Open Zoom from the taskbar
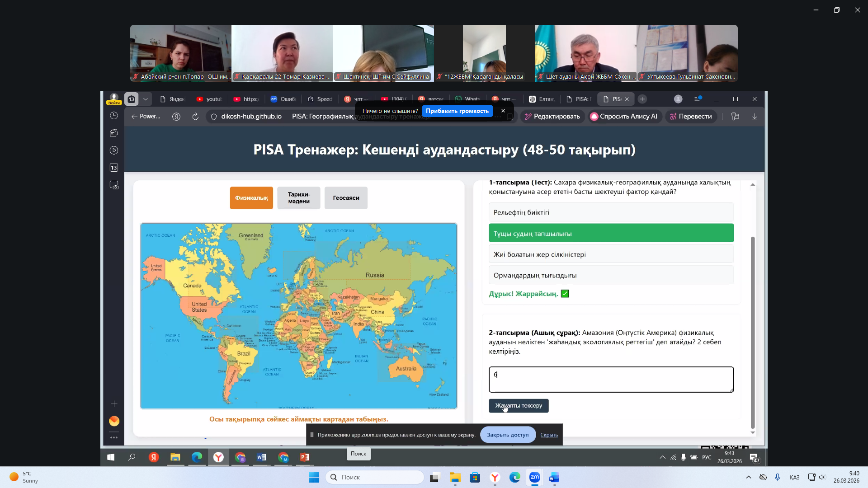 click(x=534, y=477)
